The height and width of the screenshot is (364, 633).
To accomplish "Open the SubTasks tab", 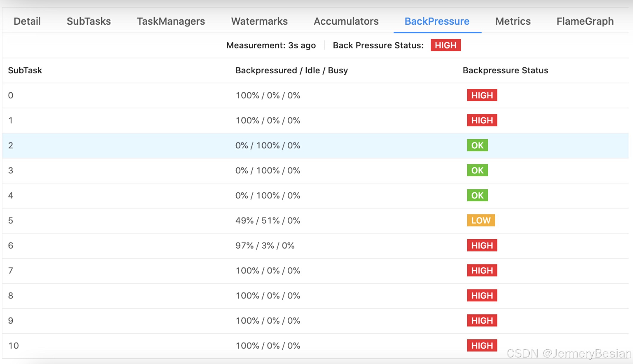I will click(89, 21).
